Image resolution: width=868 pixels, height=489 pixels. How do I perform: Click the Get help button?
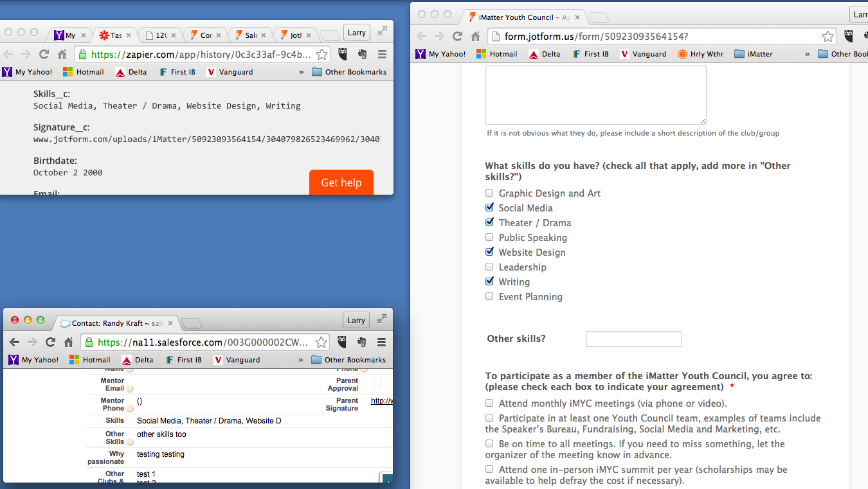pos(341,182)
